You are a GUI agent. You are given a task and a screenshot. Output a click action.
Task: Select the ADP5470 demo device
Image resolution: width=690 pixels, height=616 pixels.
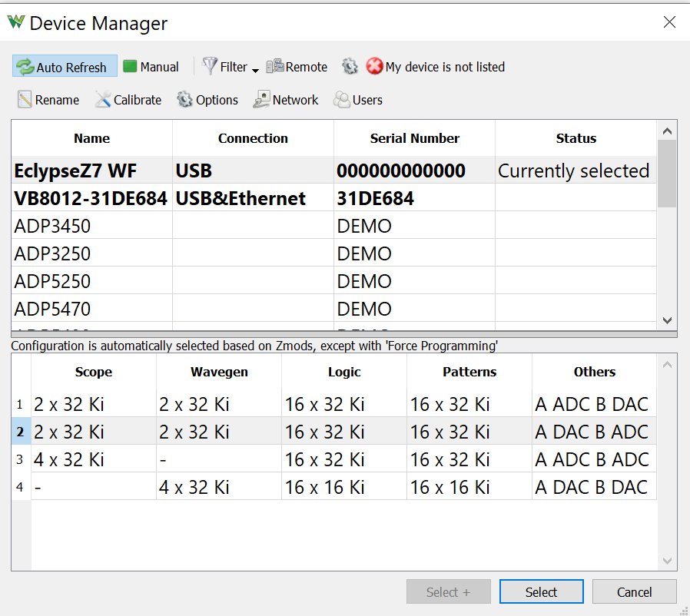333,309
